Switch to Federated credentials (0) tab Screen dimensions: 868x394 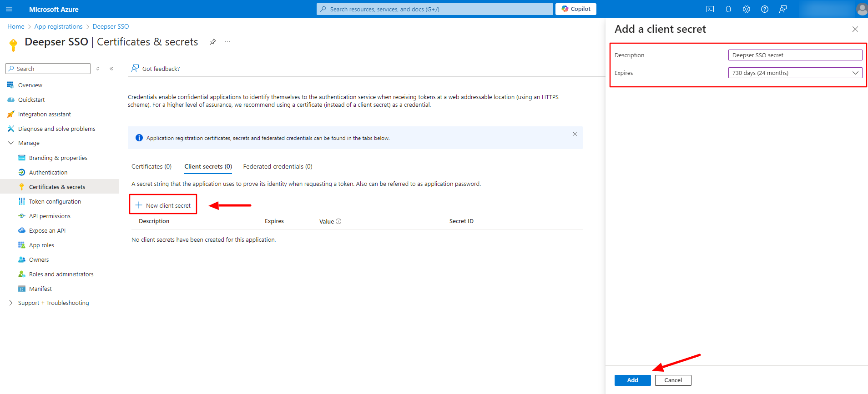tap(278, 166)
